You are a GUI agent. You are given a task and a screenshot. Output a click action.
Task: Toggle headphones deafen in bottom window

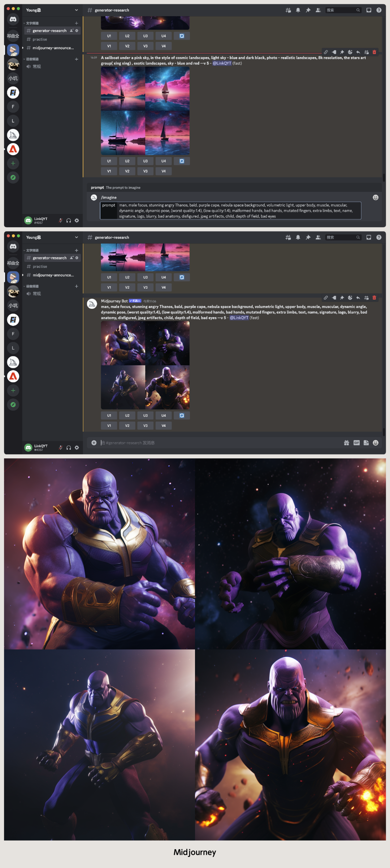pos(69,448)
